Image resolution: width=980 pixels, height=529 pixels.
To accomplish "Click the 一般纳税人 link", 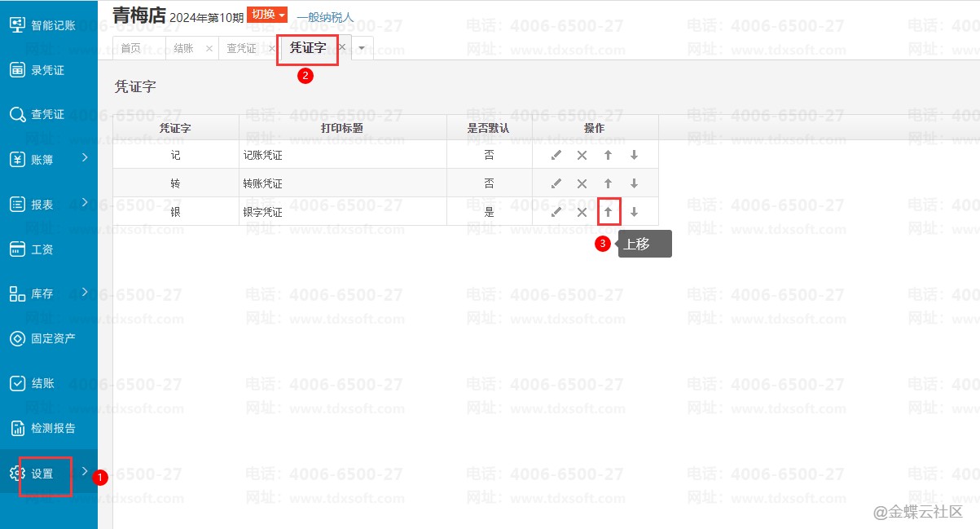I will click(x=325, y=16).
